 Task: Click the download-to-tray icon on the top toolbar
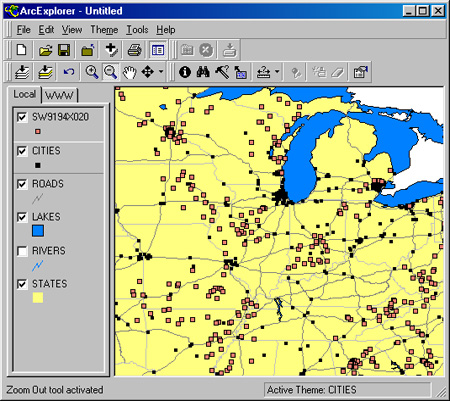coord(230,50)
